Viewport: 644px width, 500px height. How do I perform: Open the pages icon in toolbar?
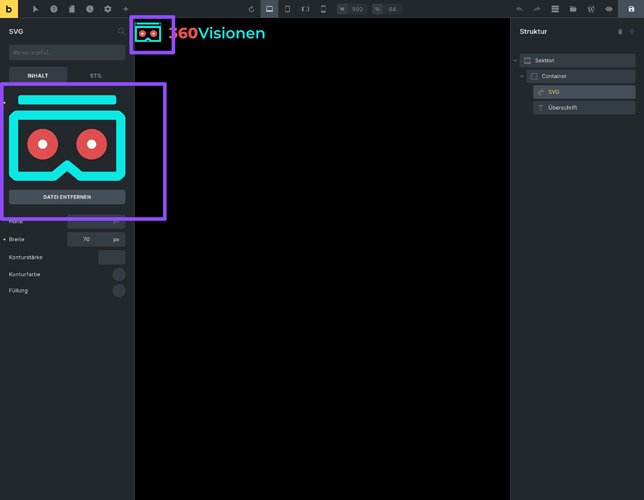(71, 9)
